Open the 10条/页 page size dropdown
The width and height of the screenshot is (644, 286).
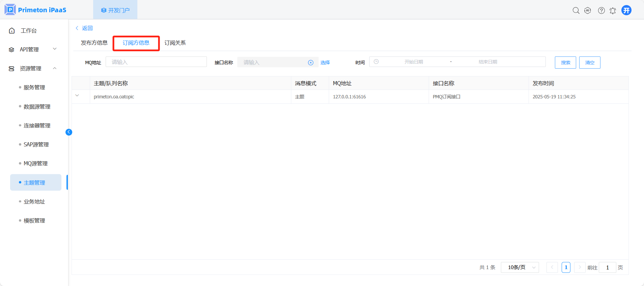click(x=520, y=267)
